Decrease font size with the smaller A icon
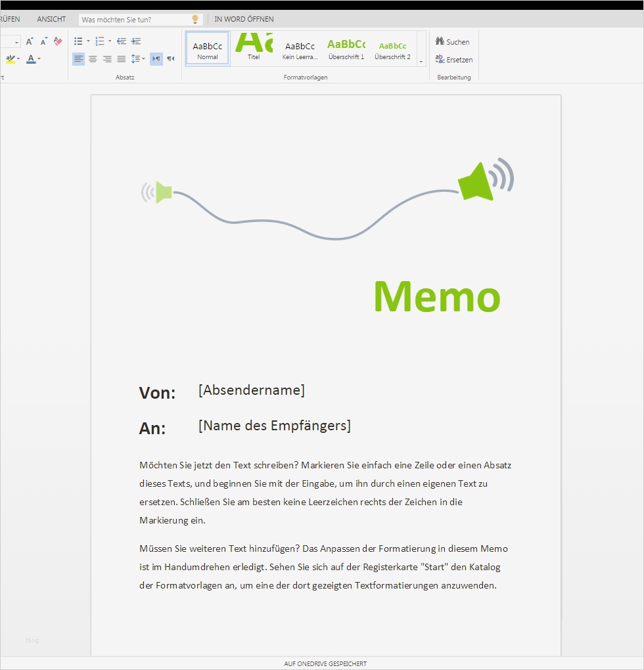The height and width of the screenshot is (670, 644). tap(43, 41)
